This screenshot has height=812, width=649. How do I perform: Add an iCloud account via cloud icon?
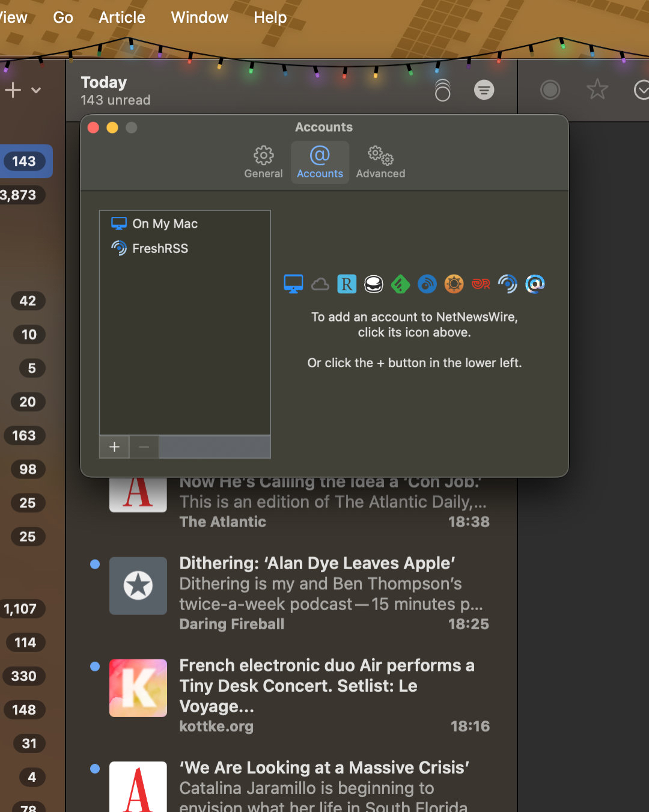320,284
